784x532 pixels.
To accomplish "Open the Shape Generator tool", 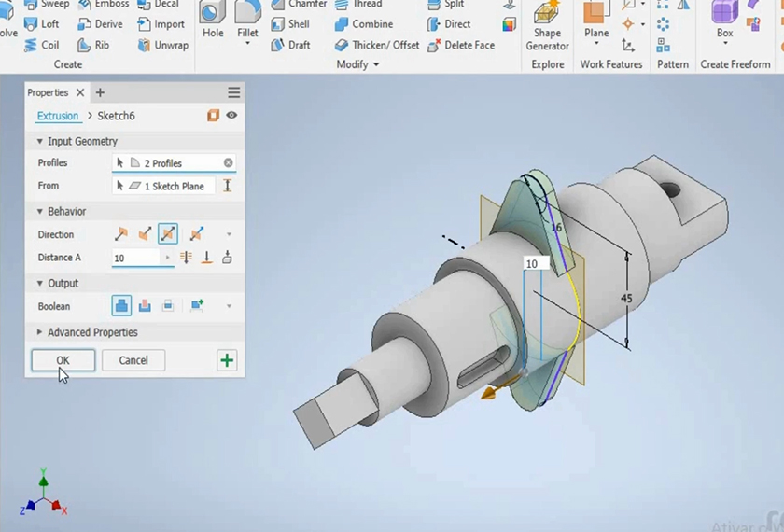I will tap(547, 26).
